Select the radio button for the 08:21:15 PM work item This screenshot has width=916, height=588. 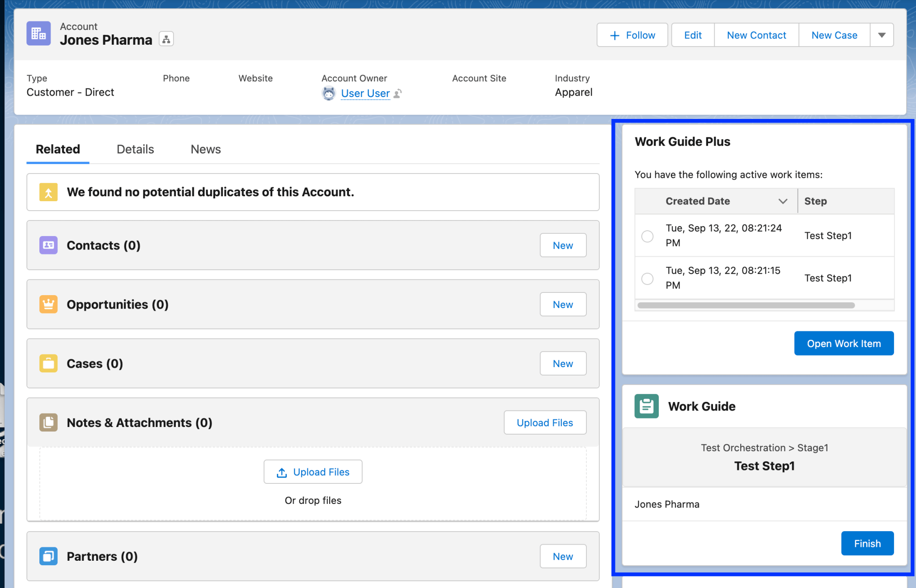click(x=647, y=278)
